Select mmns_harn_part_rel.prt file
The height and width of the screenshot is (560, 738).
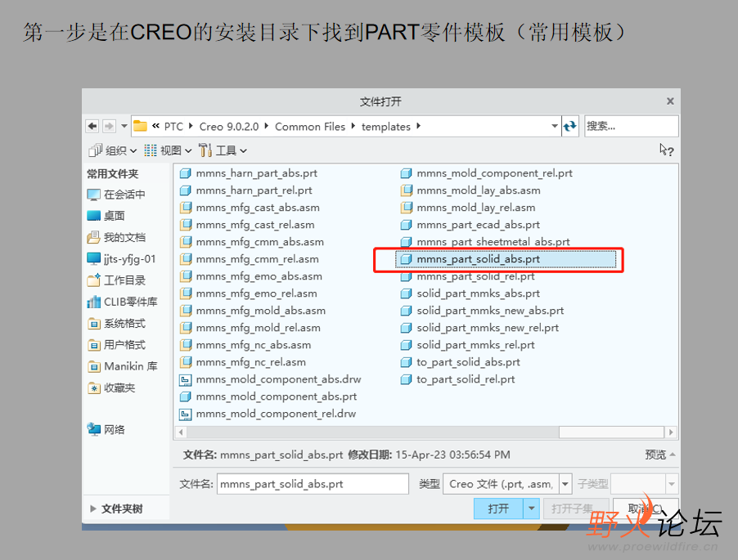pyautogui.click(x=246, y=190)
